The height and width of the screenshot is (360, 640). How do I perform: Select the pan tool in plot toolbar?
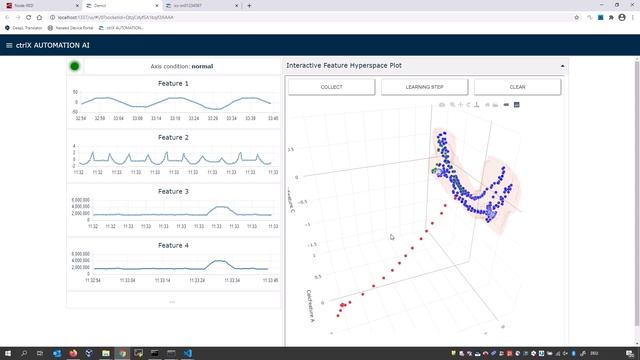(x=460, y=105)
